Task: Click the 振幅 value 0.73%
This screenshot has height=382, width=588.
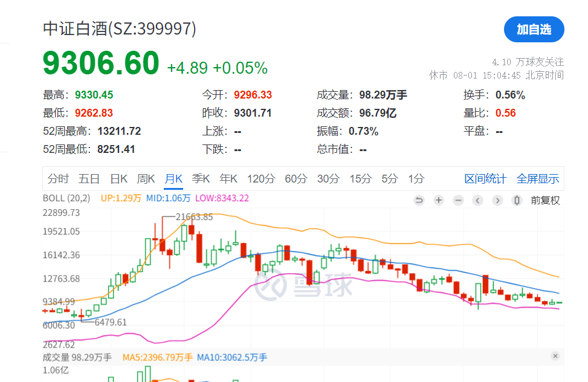Action: pyautogui.click(x=363, y=131)
